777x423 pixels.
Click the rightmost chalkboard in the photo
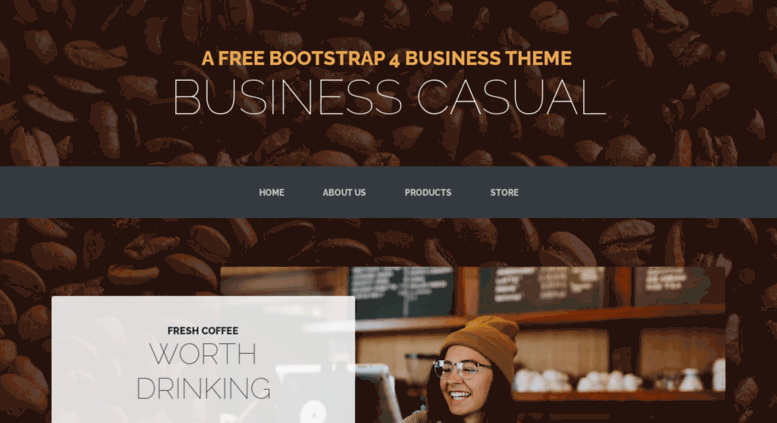pos(679,286)
